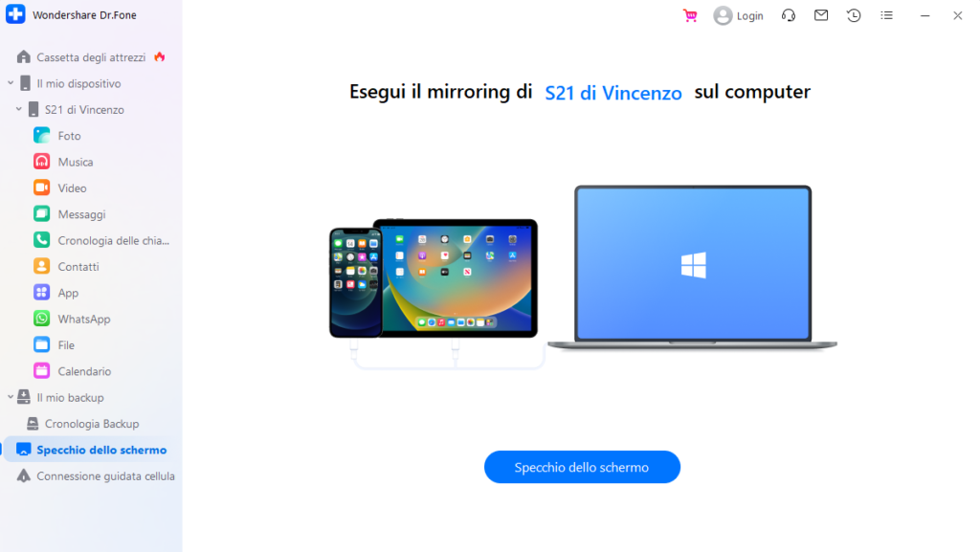Open the history clock icon

(854, 15)
